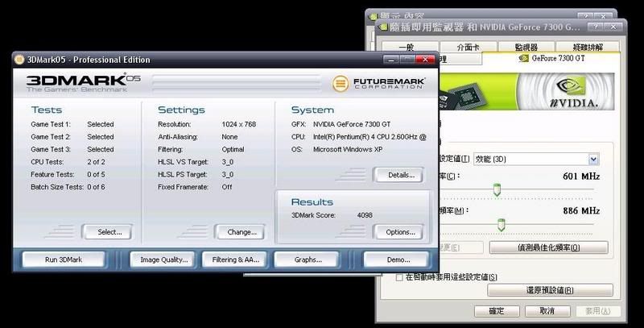This screenshot has height=328, width=644.
Task: Click Filtering value Optimal
Action: [x=233, y=150]
